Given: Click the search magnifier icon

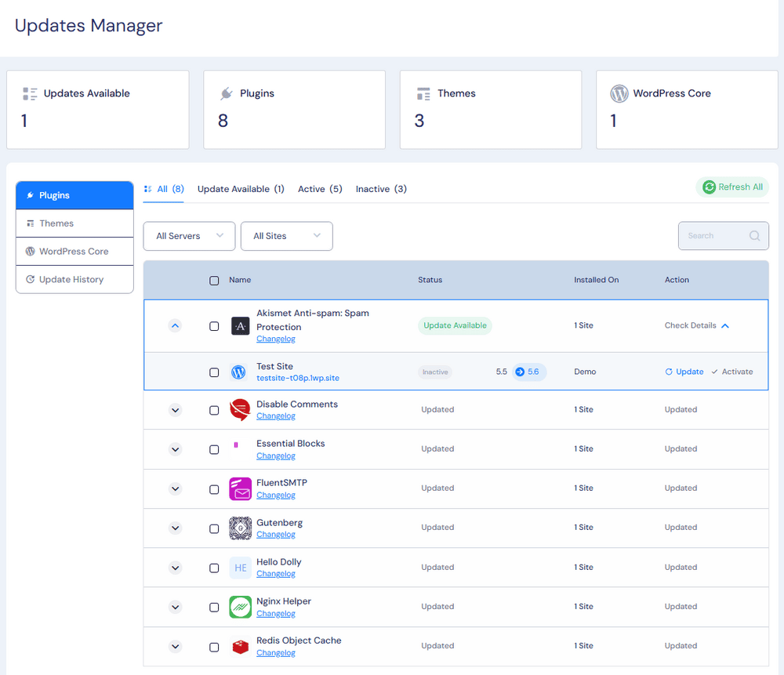Looking at the screenshot, I should coord(754,235).
